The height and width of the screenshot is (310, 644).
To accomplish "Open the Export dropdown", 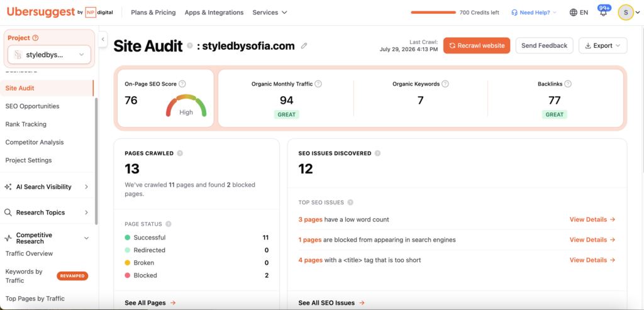I will coord(602,45).
